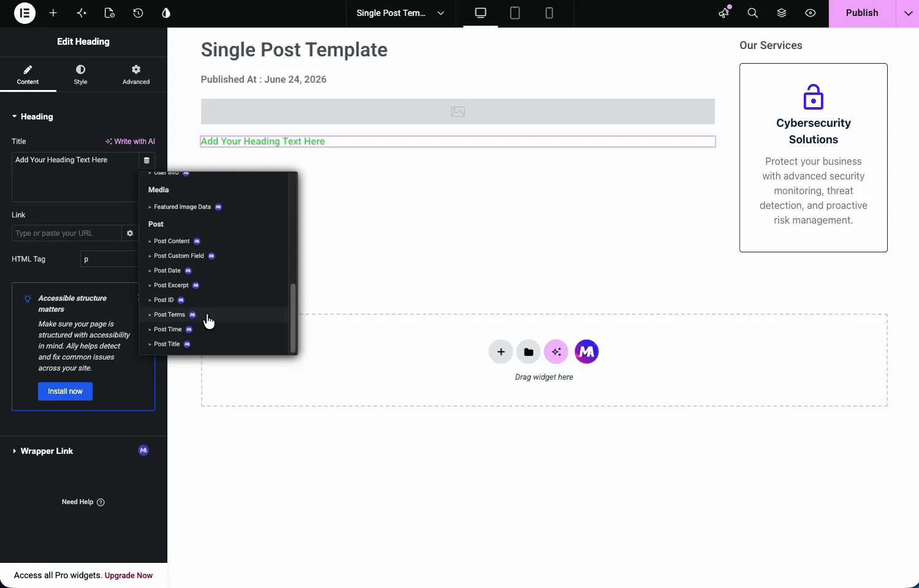Open the Elementor logo menu
Viewport: 919px width, 588px height.
pyautogui.click(x=25, y=13)
